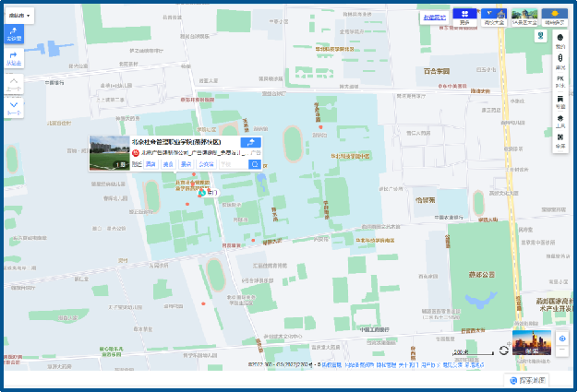Click the layers tool icon in right toolbar
This screenshot has height=392, width=578.
point(560,120)
